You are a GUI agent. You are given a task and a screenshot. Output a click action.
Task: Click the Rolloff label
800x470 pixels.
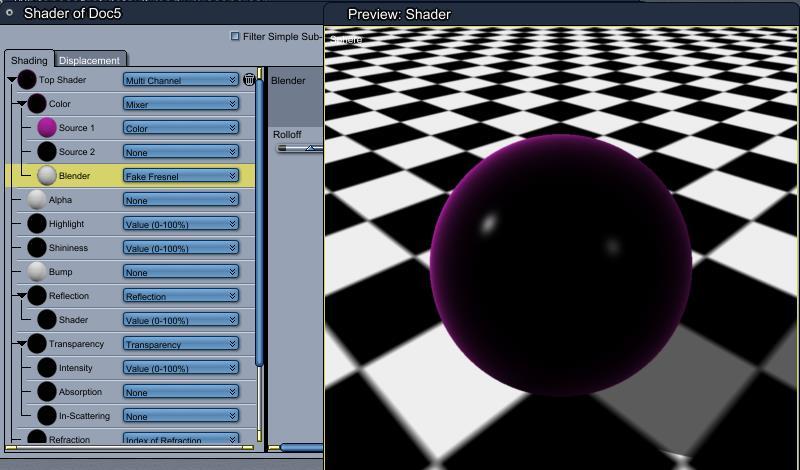tap(287, 135)
